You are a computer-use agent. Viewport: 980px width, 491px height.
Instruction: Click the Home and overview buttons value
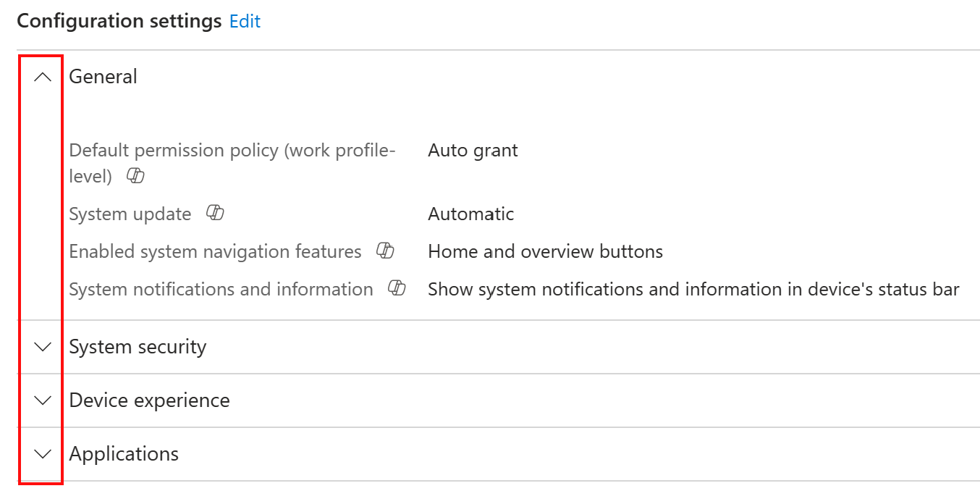click(545, 251)
